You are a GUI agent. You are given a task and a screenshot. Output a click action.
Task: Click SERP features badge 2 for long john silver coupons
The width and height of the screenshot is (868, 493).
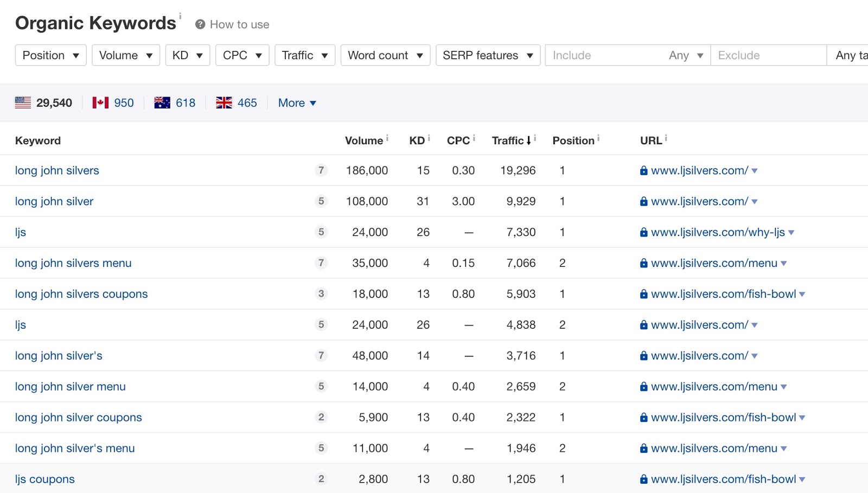click(321, 417)
